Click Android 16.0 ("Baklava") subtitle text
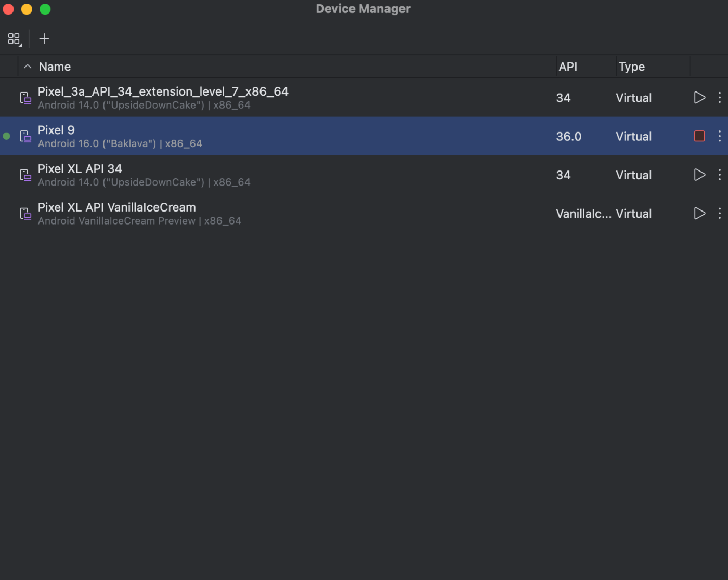728x580 pixels. tap(120, 143)
